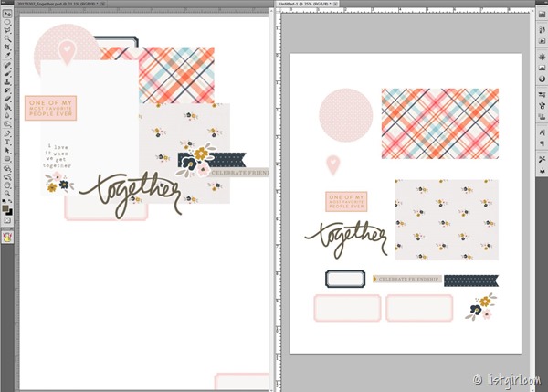The image size is (548, 392).
Task: Open the black background color swatch
Action: tap(9, 212)
